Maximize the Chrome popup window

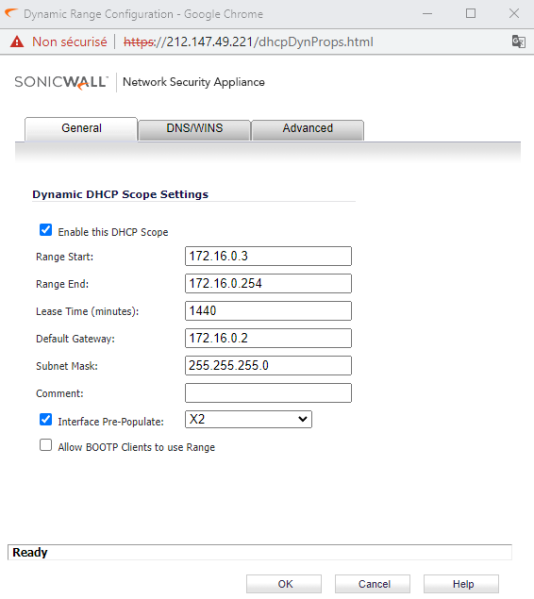pyautogui.click(x=471, y=14)
